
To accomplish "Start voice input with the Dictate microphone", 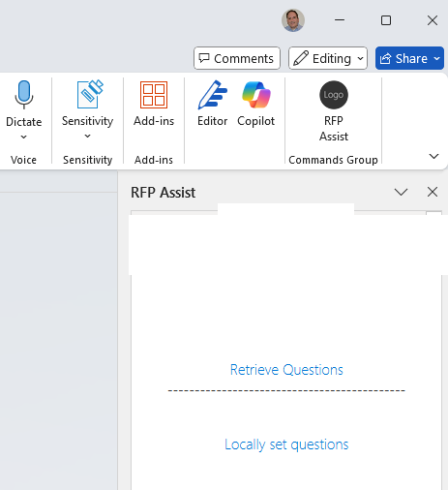I will (24, 95).
